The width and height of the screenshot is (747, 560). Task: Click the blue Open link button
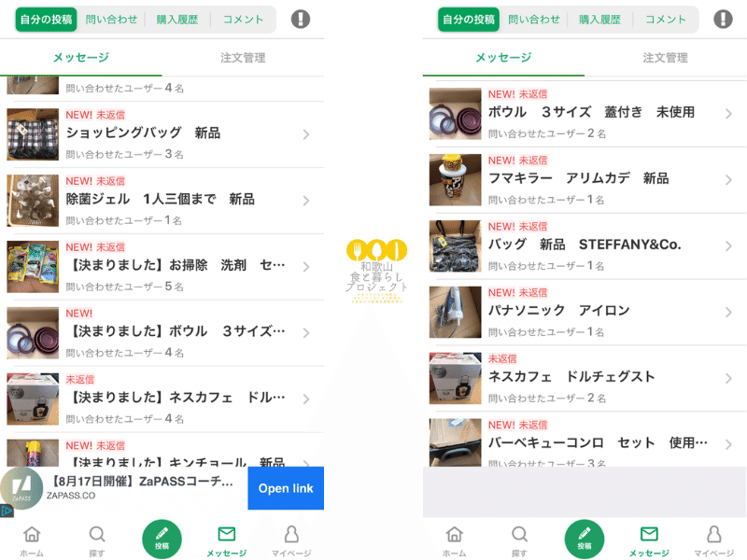pos(286,488)
